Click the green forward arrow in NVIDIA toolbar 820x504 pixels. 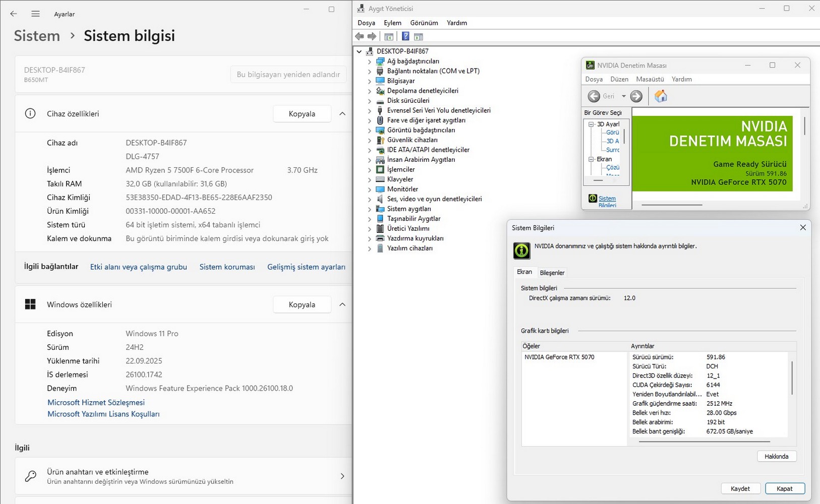click(636, 96)
